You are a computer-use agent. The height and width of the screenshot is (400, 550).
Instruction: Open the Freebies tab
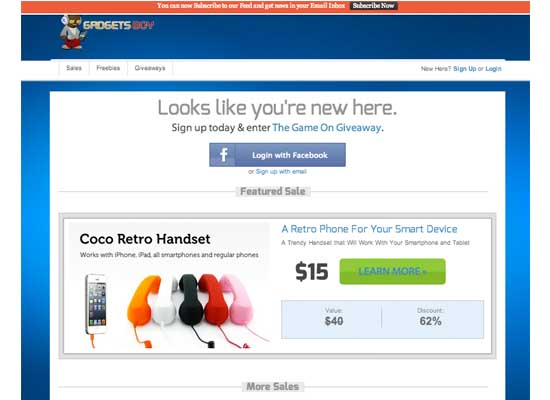coord(108,68)
